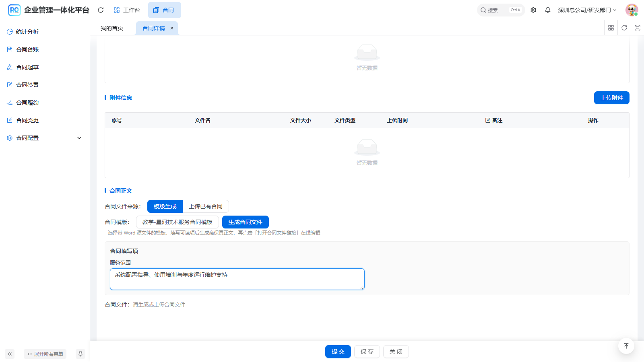Pin the sidebar menu
The height and width of the screenshot is (362, 644).
(80, 354)
